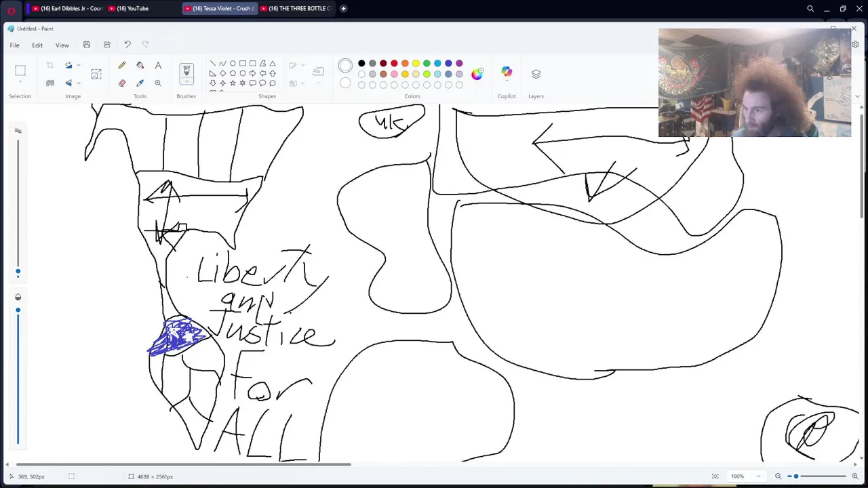The image size is (868, 488).
Task: Pick the Triangle shape
Action: point(273,64)
